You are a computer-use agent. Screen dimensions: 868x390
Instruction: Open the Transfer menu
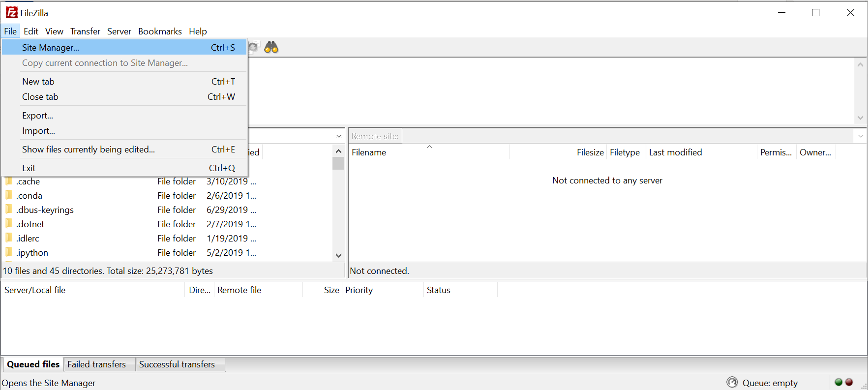pyautogui.click(x=85, y=31)
